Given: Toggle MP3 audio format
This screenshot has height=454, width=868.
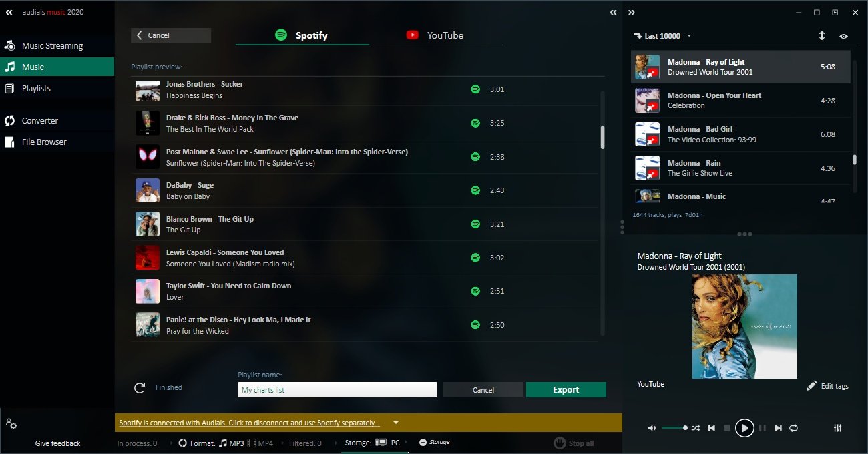Looking at the screenshot, I should pyautogui.click(x=231, y=443).
